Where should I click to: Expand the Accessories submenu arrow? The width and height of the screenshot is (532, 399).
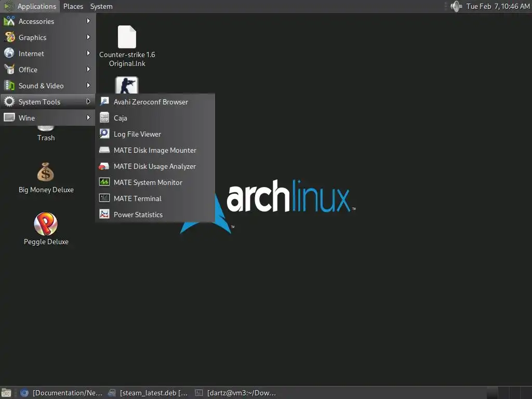[88, 21]
